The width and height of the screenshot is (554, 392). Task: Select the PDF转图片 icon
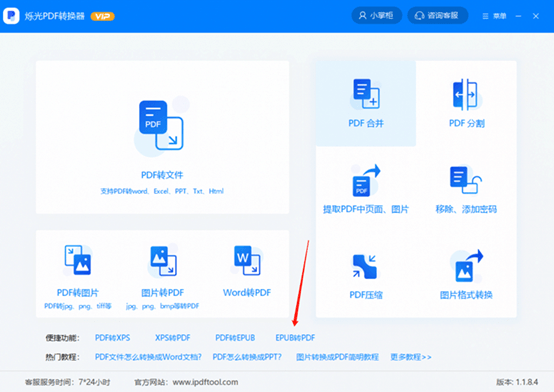78,260
